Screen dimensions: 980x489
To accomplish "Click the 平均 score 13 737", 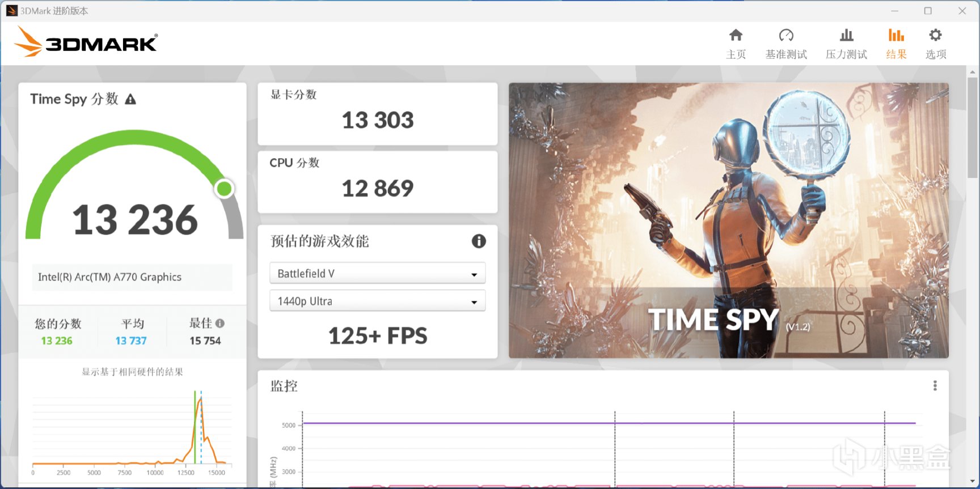I will pyautogui.click(x=131, y=341).
